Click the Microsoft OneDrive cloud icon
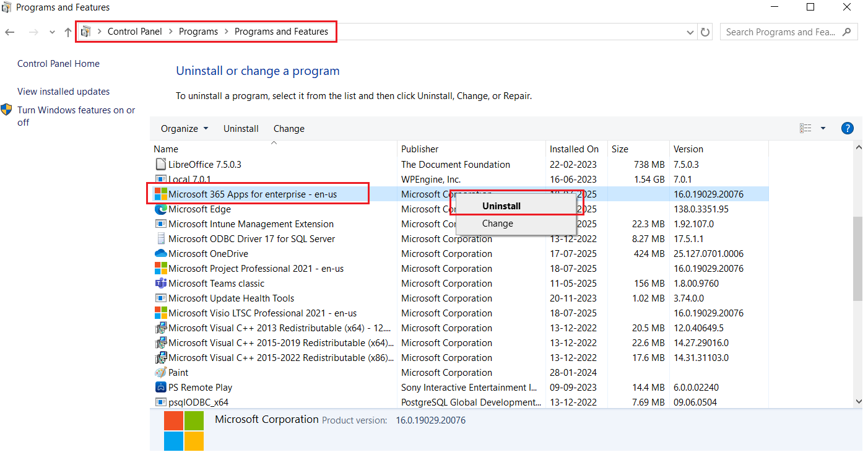Screen dimensions: 868x452 click(160, 254)
